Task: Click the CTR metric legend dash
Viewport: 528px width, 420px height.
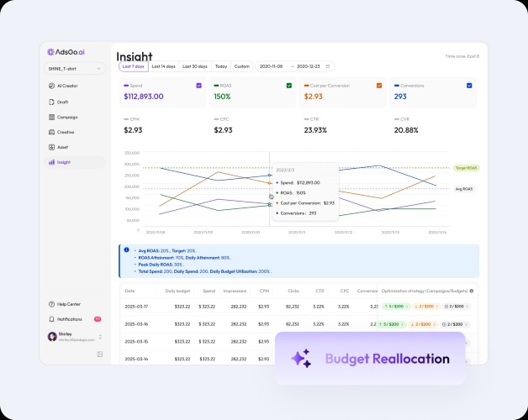Action: (306, 119)
